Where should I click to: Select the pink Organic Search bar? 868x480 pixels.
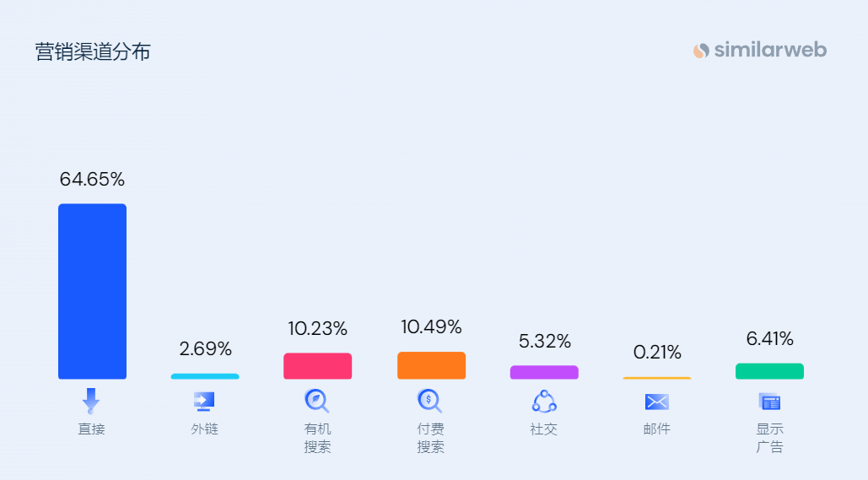317,366
